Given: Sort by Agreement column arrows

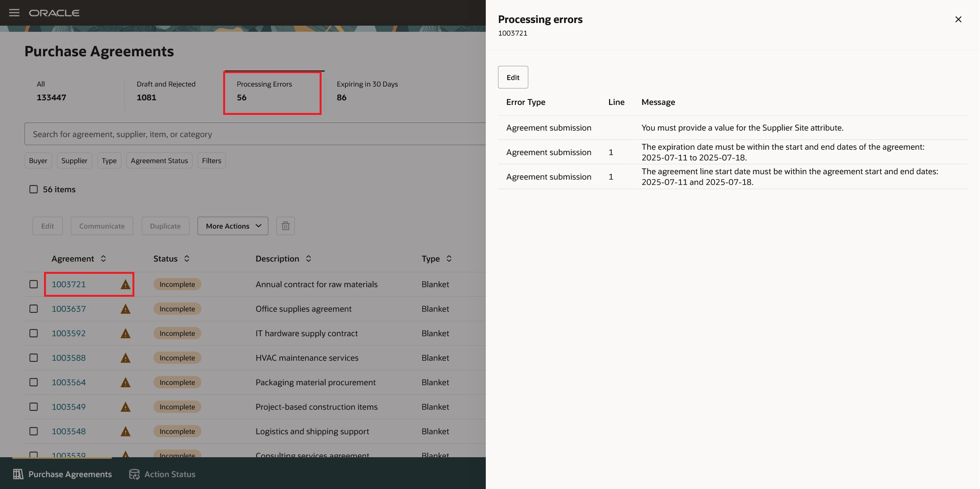Looking at the screenshot, I should click(103, 259).
